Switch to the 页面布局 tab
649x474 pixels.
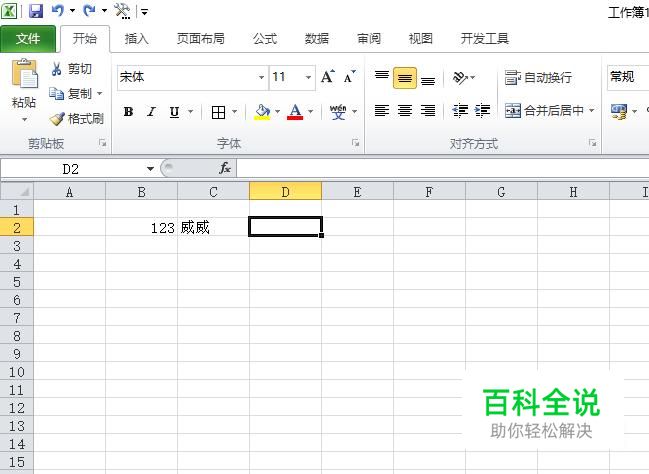[x=201, y=39]
